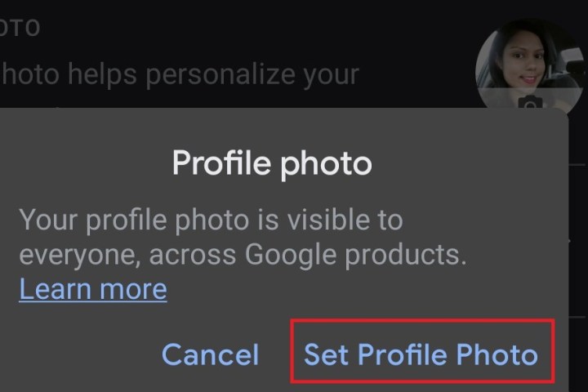Tap the word "helps" in the background text
588x392 pixels.
point(104,74)
